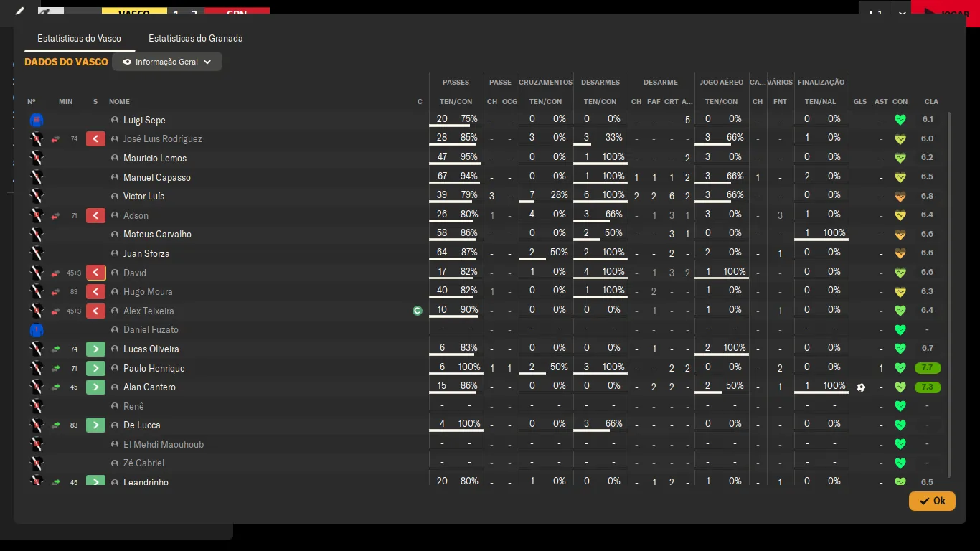This screenshot has width=980, height=551.
Task: Click Paulo Henrique's 7.7 rating badge
Action: 927,368
